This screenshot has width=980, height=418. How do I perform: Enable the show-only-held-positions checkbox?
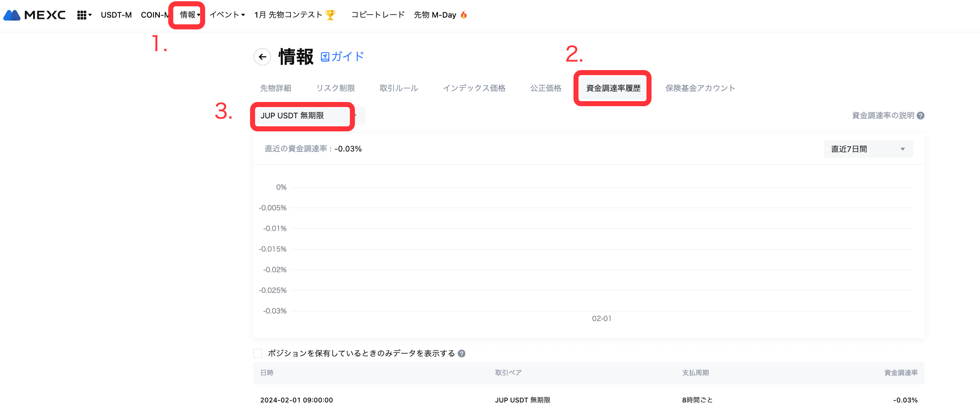coord(258,353)
